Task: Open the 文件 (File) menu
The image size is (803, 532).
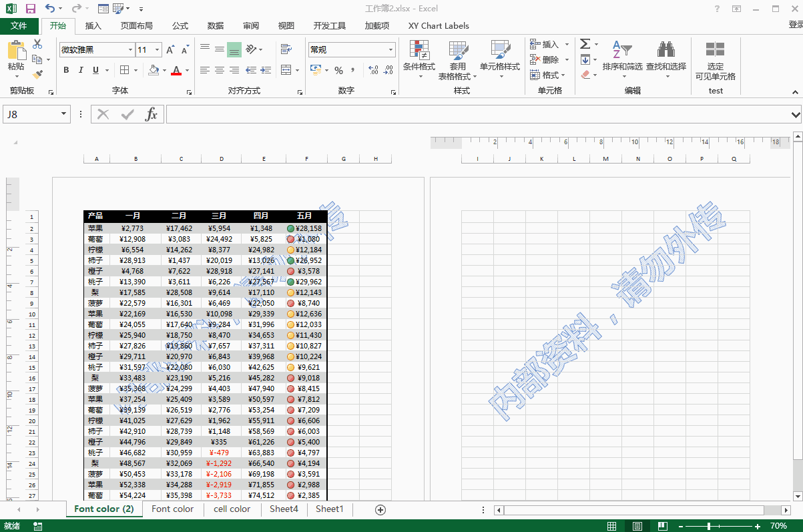Action: pyautogui.click(x=19, y=26)
